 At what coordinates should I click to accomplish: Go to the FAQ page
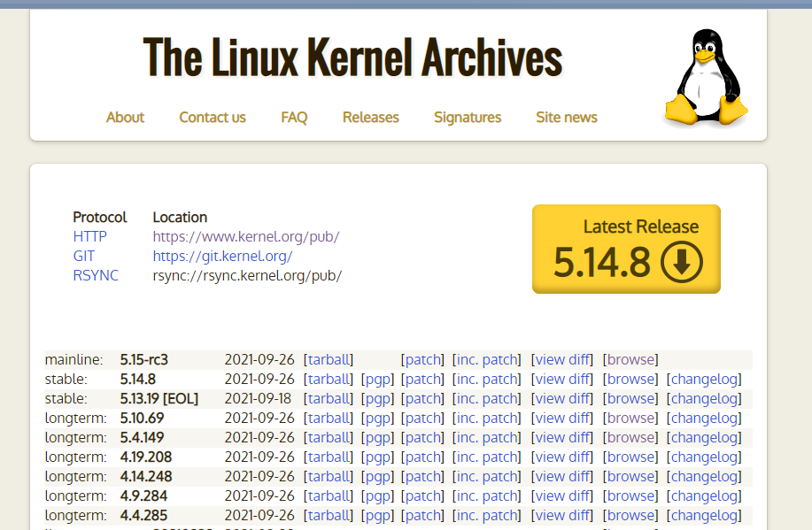point(294,118)
